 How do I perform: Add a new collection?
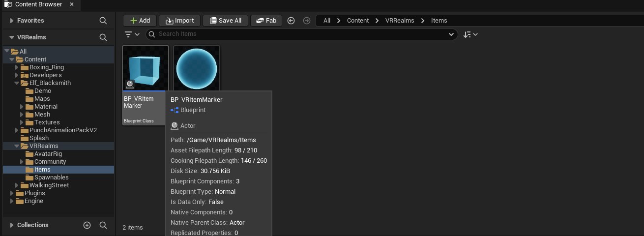87,225
